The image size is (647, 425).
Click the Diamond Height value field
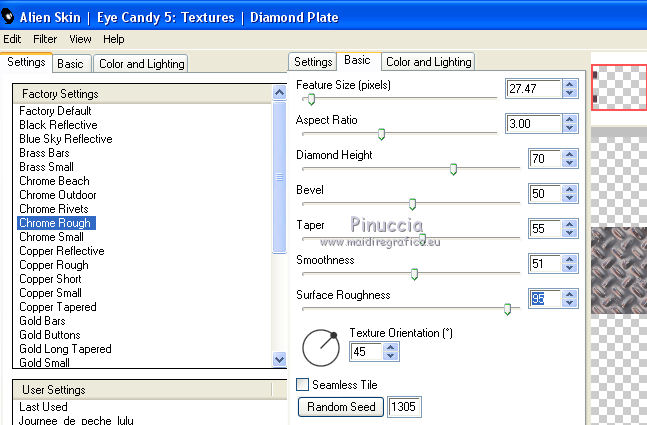pyautogui.click(x=545, y=158)
